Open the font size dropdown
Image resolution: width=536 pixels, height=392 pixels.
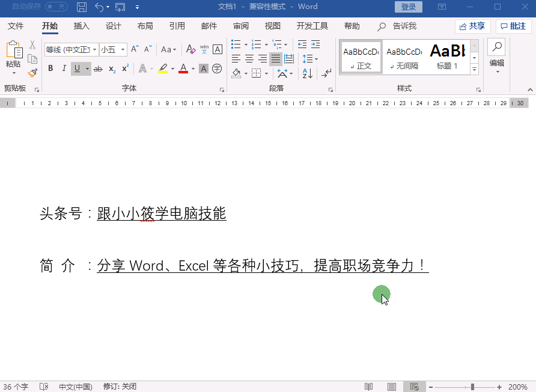[121, 50]
